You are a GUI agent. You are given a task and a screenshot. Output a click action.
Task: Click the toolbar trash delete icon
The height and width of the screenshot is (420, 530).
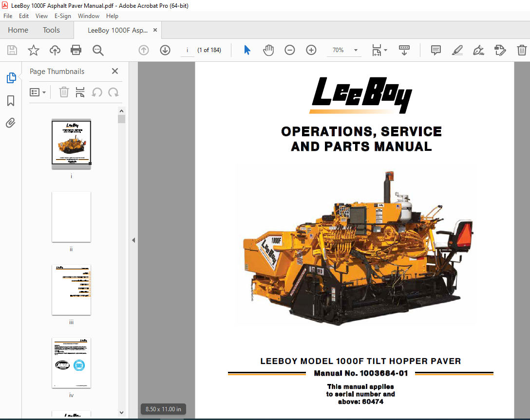coord(522,50)
